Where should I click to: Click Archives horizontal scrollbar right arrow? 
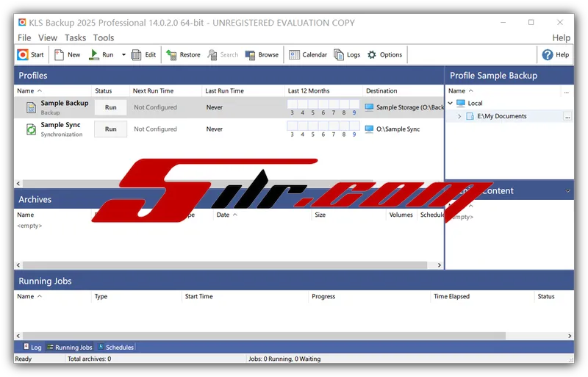point(440,265)
